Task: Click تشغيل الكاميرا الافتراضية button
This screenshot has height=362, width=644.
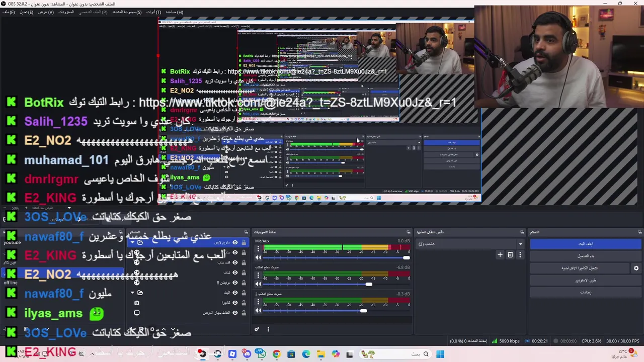Action: 580,268
